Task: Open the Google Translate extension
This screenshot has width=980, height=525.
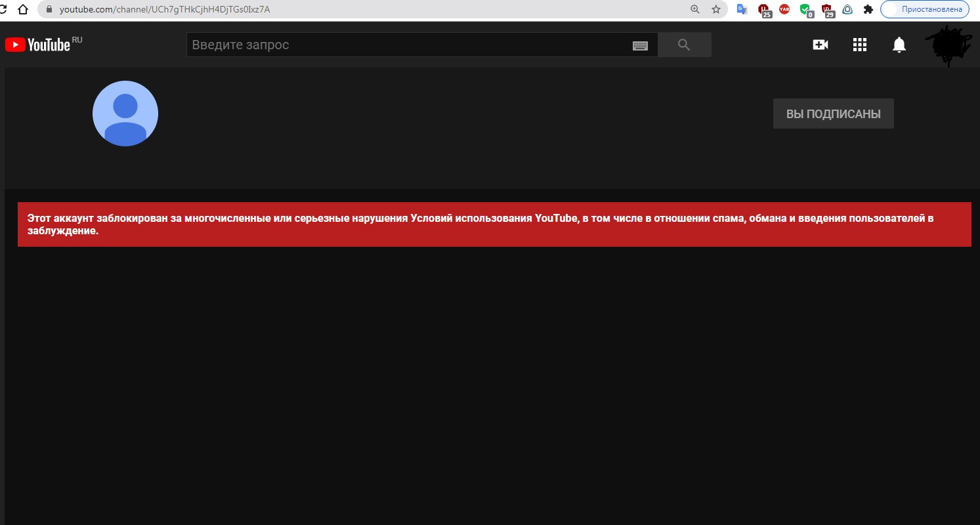Action: point(742,9)
